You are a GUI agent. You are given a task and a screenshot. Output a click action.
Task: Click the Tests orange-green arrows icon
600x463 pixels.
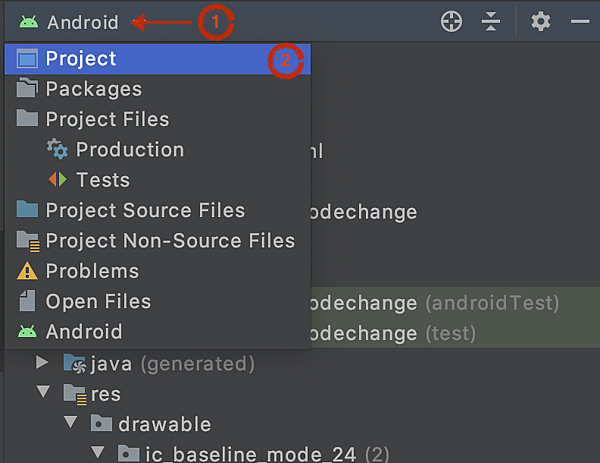(57, 179)
